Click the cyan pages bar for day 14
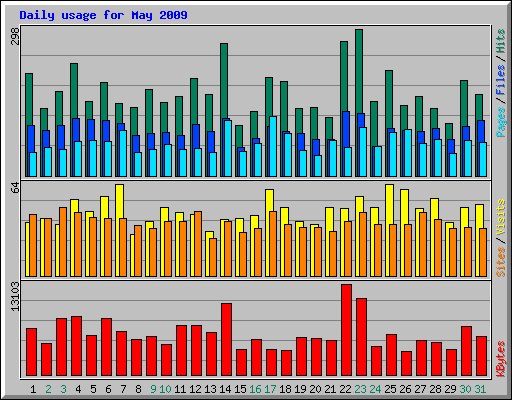 [228, 148]
